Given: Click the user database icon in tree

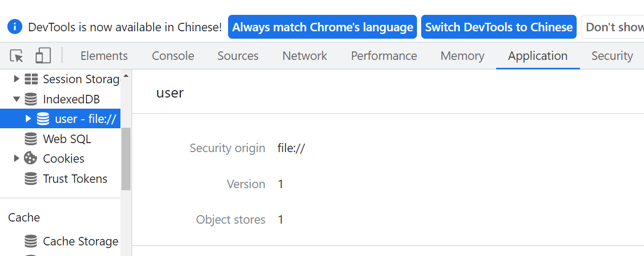Looking at the screenshot, I should pyautogui.click(x=43, y=119).
